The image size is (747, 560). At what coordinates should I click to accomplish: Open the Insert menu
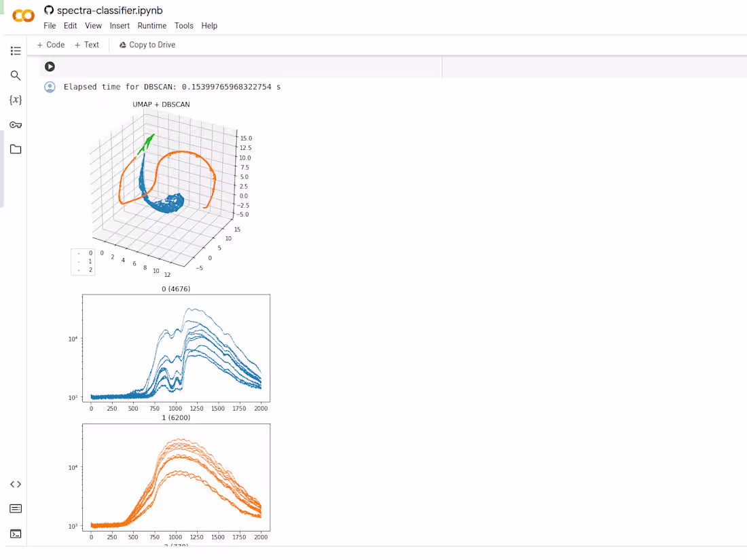tap(120, 25)
